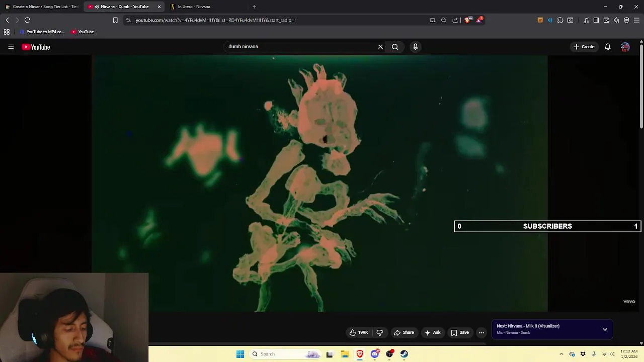This screenshot has width=644, height=362.
Task: Open Brave VPN shield icon
Action: point(626,20)
